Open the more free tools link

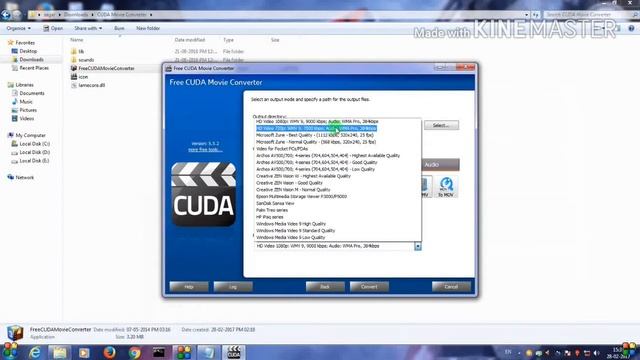pos(205,150)
